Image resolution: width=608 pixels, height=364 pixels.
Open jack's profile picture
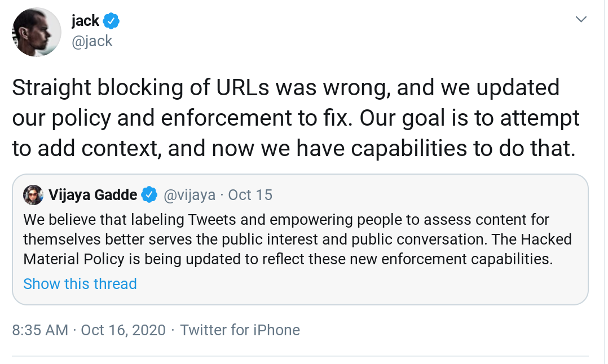[37, 32]
